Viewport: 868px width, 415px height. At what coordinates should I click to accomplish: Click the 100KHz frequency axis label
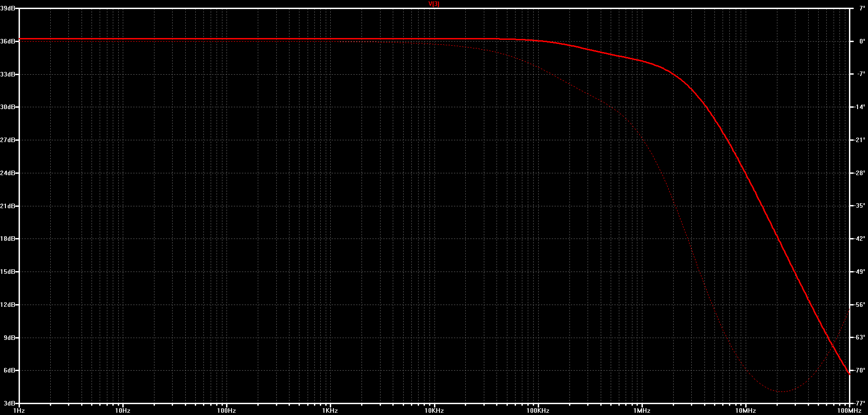tap(538, 411)
